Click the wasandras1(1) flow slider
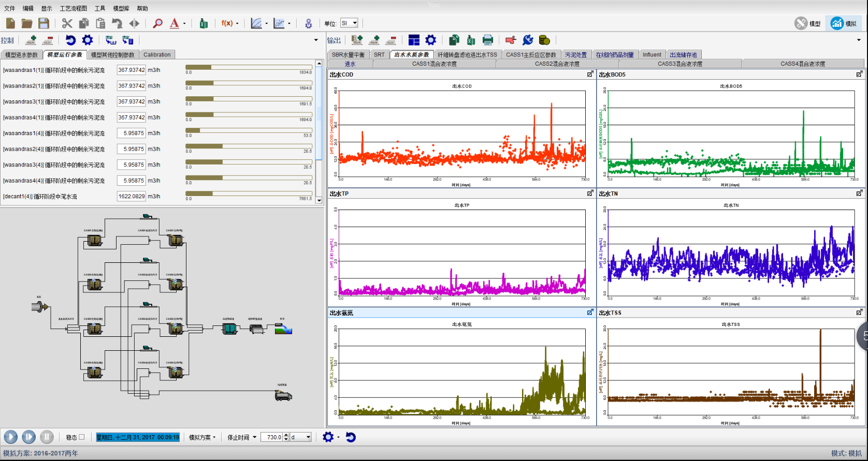Screen dimensions: 868x461 coord(249,67)
